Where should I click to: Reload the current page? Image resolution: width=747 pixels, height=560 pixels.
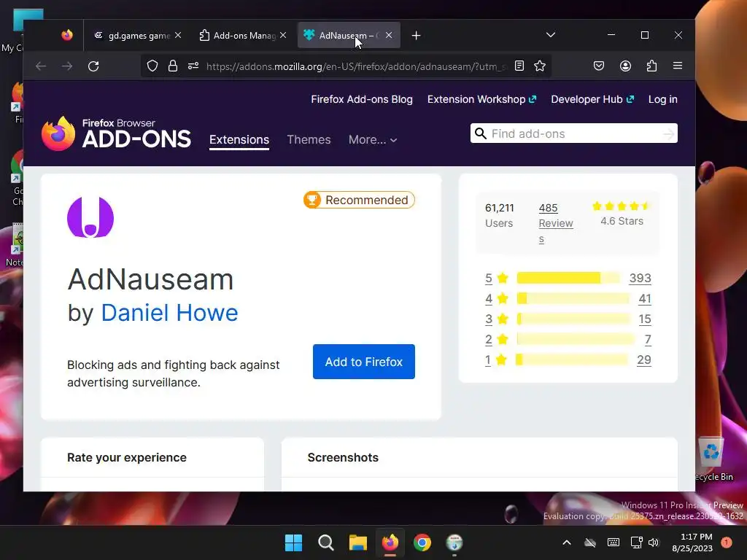click(x=93, y=66)
